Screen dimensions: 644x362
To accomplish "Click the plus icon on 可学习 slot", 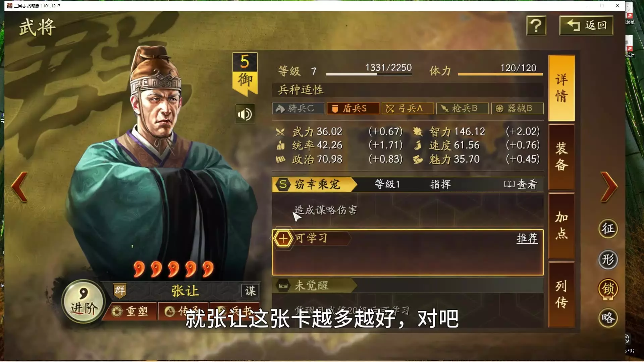I will click(x=283, y=239).
